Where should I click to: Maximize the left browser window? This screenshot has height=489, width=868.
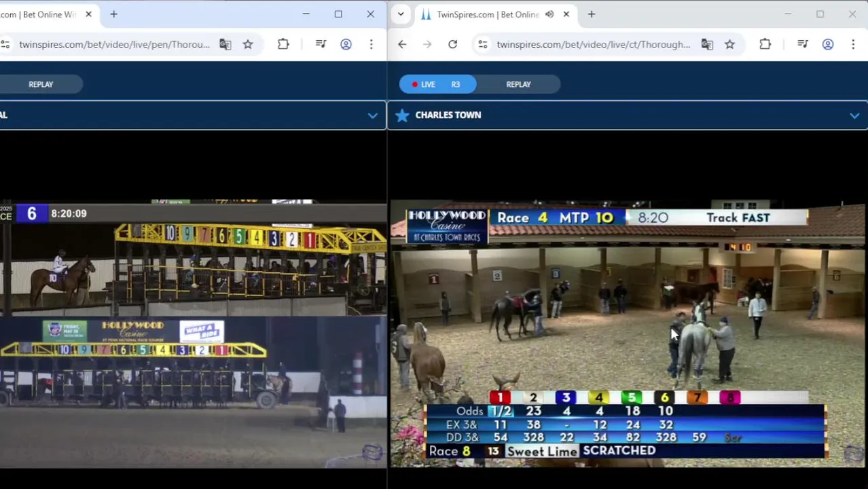[x=338, y=14]
